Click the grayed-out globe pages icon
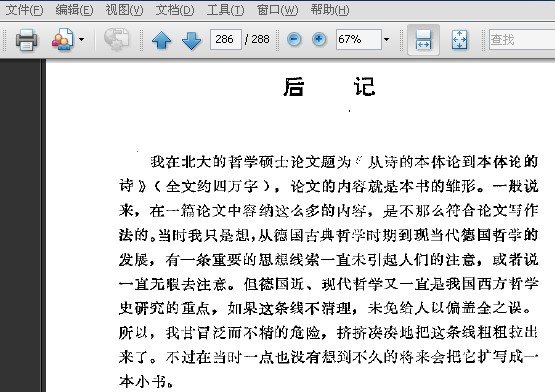This screenshot has width=555, height=392. (x=116, y=39)
